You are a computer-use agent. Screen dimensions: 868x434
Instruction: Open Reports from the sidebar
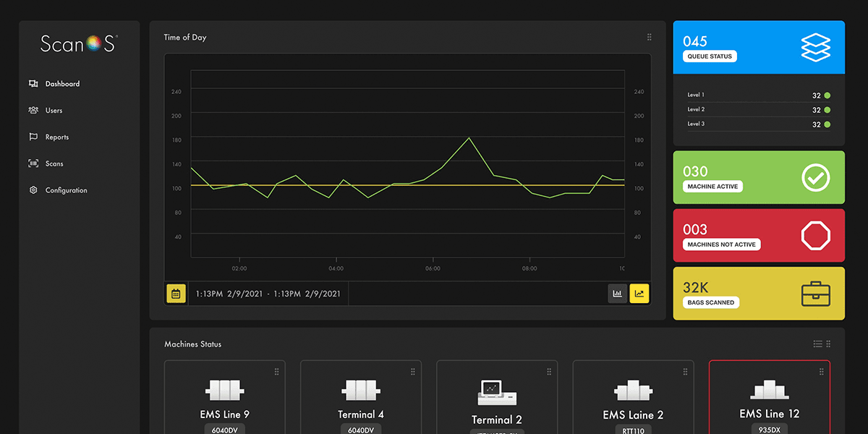coord(56,137)
